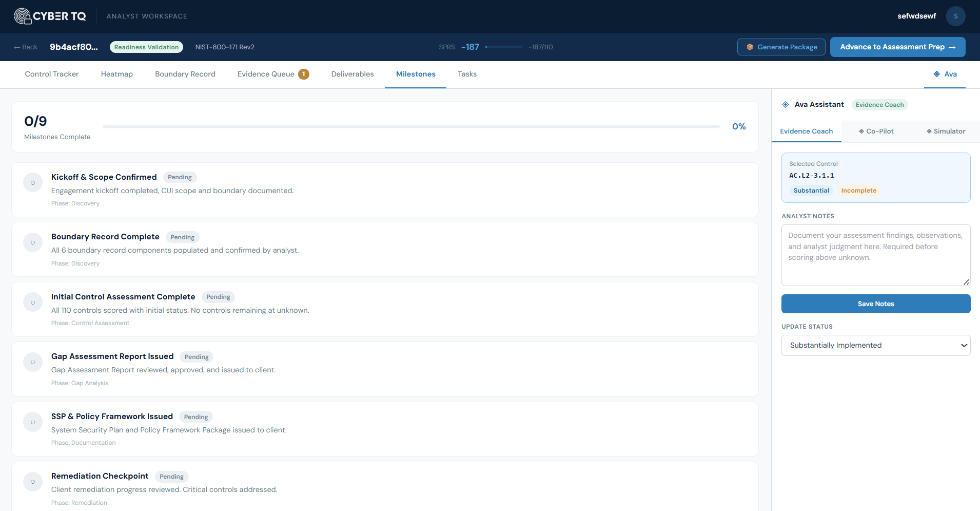
Task: Mark Boundary Record Complete milestone done
Action: [33, 242]
